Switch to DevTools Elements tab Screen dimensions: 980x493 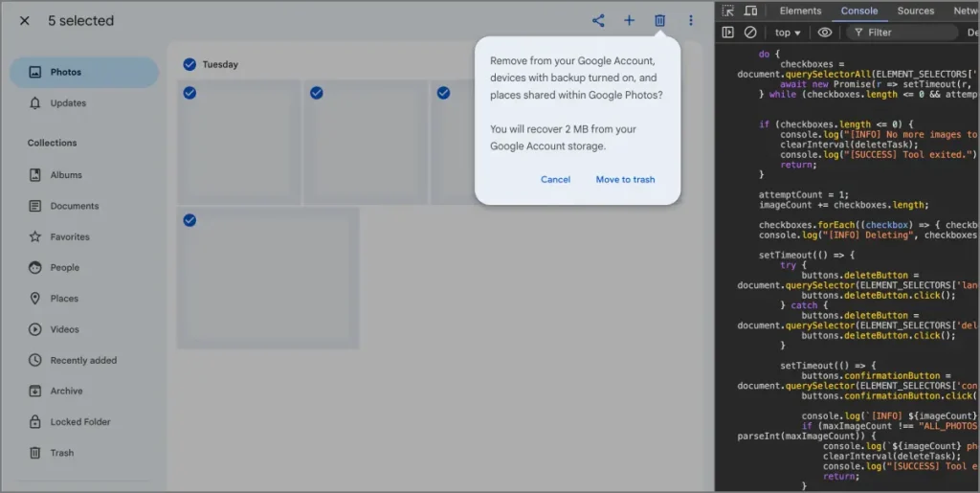[800, 11]
